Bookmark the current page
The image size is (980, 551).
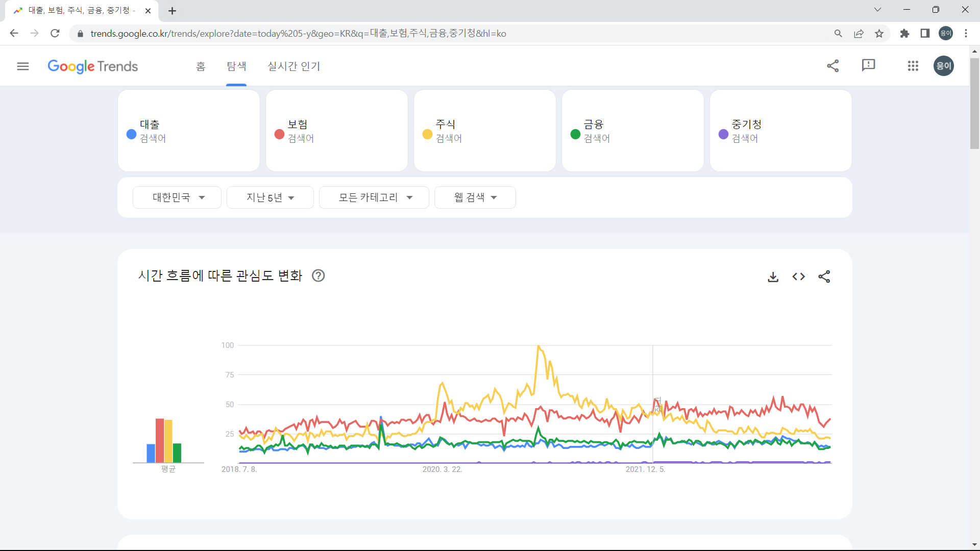pyautogui.click(x=879, y=33)
